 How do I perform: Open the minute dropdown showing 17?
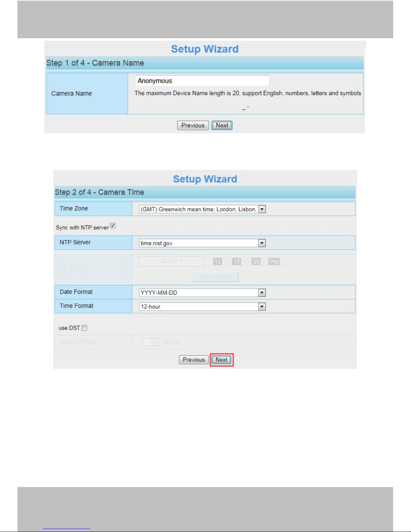tap(240, 261)
